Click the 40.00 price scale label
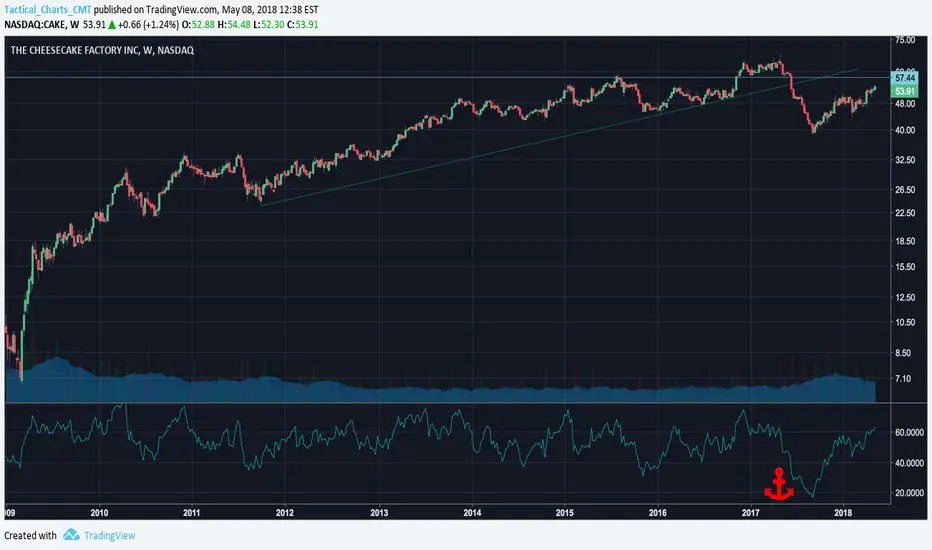 click(x=905, y=130)
